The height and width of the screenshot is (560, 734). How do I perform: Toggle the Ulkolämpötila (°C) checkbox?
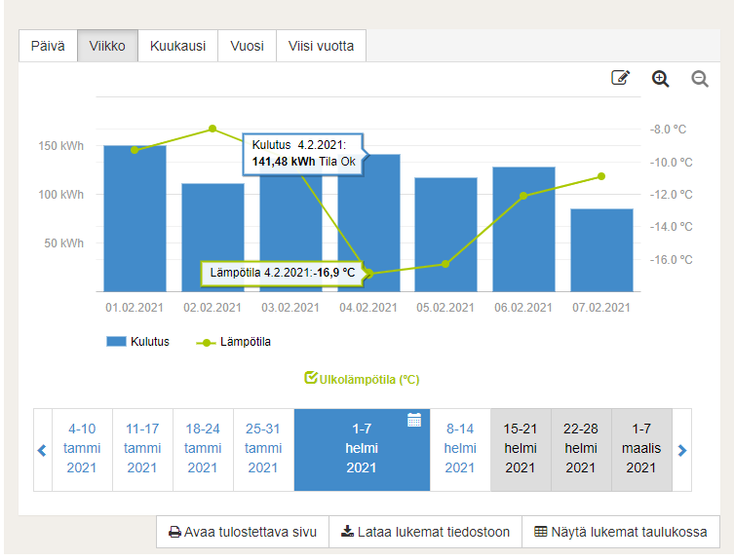pyautogui.click(x=312, y=378)
